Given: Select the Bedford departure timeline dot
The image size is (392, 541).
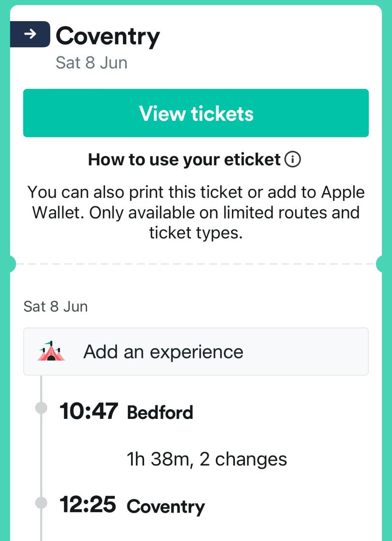Looking at the screenshot, I should pyautogui.click(x=41, y=408).
